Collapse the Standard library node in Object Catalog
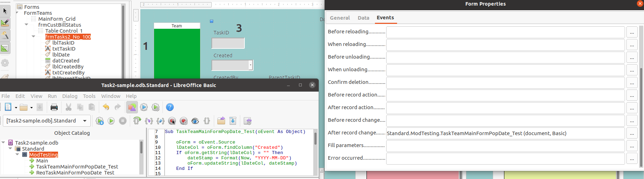The width and height of the screenshot is (644, 179). (x=11, y=148)
